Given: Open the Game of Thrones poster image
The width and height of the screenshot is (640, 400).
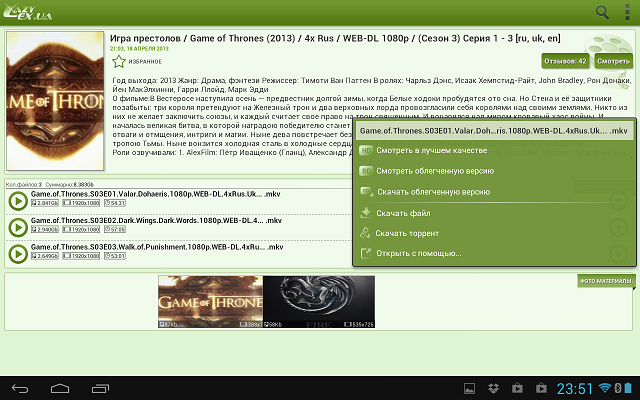Looking at the screenshot, I should [x=55, y=101].
